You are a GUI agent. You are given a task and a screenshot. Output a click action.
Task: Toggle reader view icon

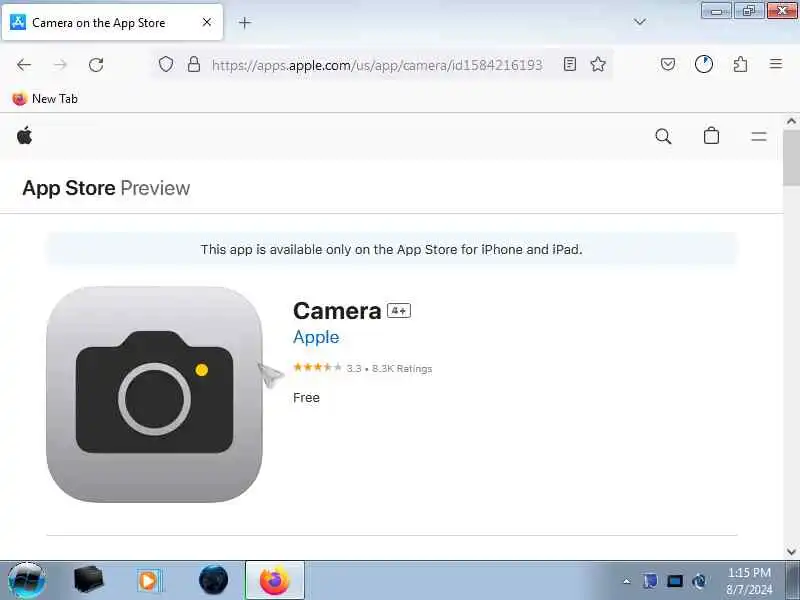pyautogui.click(x=570, y=64)
